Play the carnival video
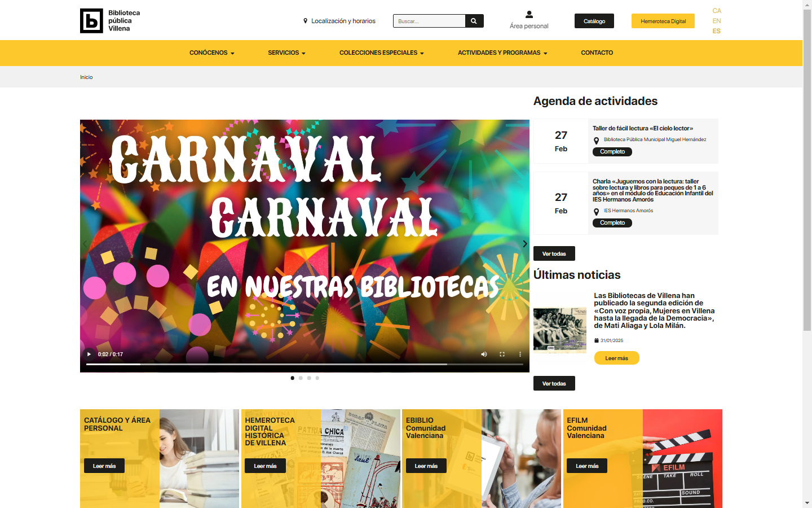Viewport: 812px width, 508px height. (89, 354)
